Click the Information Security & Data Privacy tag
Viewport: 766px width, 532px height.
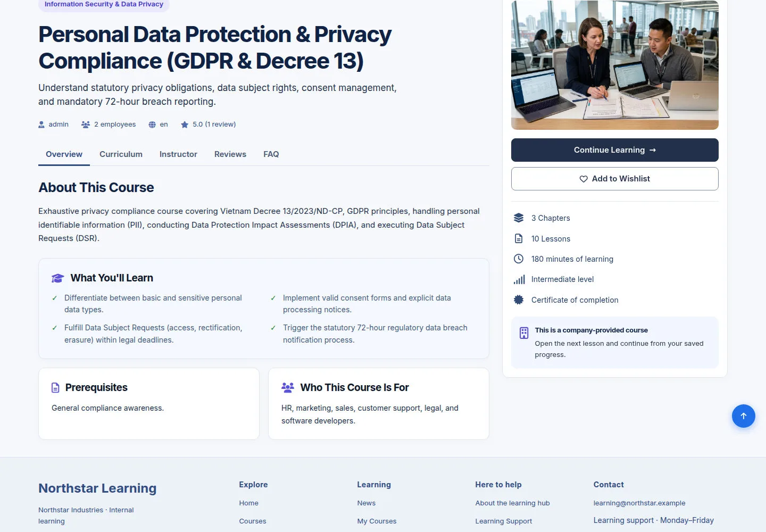[104, 5]
